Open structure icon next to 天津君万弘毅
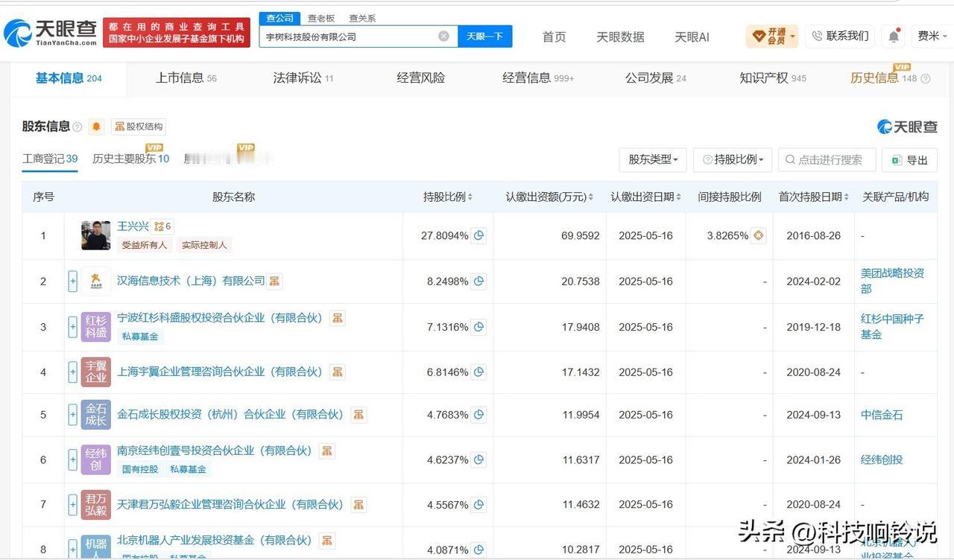The image size is (954, 560). (359, 504)
